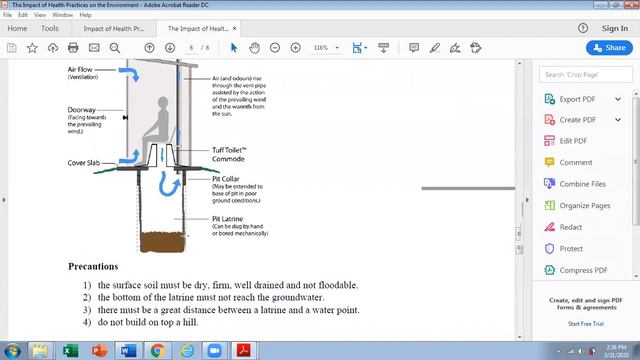Screen dimensions: 640x360
Task: Go to next page down arrow
Action: pyautogui.click(x=170, y=48)
